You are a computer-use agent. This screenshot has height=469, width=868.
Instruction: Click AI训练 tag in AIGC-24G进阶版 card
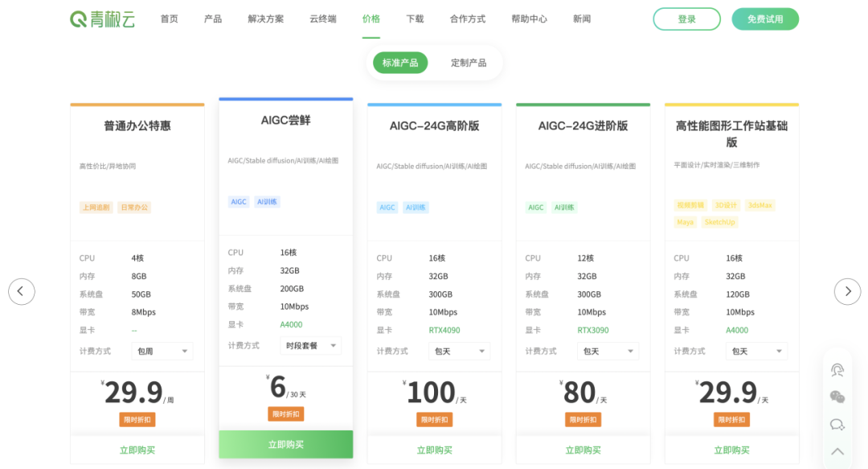point(564,208)
